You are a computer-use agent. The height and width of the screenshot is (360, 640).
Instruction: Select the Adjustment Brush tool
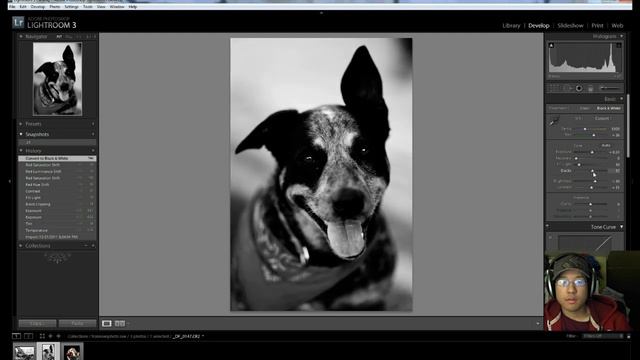[610, 88]
